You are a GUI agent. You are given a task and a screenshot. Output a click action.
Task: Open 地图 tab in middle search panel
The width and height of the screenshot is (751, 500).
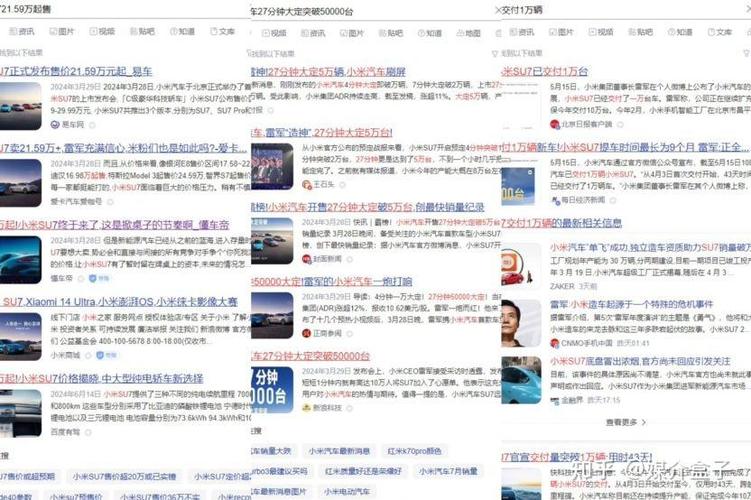click(468, 33)
